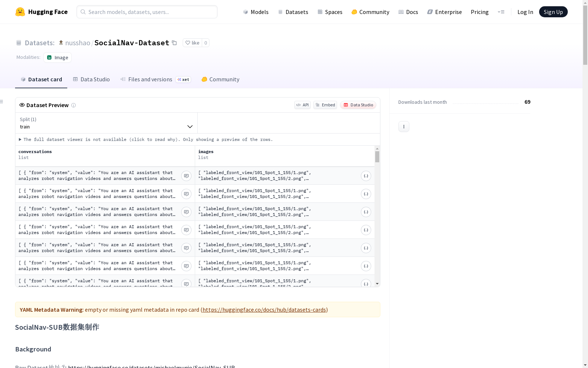The image size is (588, 368).
Task: Switch to the Data Studio tab
Action: 91,79
